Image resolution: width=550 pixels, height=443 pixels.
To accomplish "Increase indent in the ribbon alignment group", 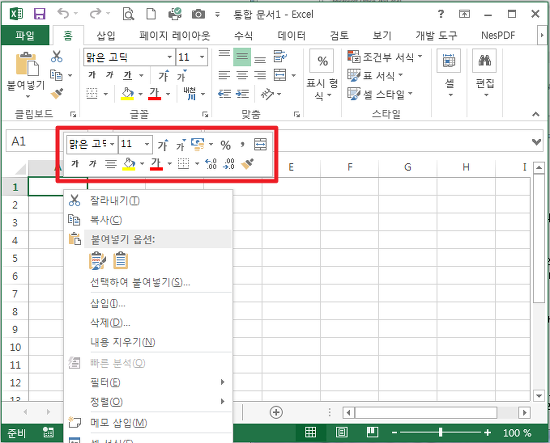I will [242, 94].
